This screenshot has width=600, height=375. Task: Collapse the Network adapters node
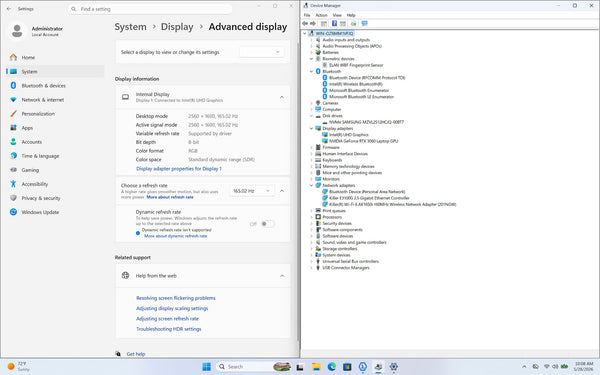pyautogui.click(x=311, y=185)
